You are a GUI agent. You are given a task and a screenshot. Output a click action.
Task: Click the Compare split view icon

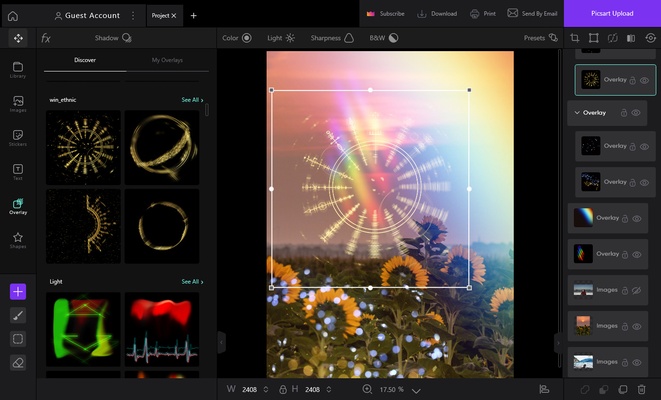tap(631, 38)
